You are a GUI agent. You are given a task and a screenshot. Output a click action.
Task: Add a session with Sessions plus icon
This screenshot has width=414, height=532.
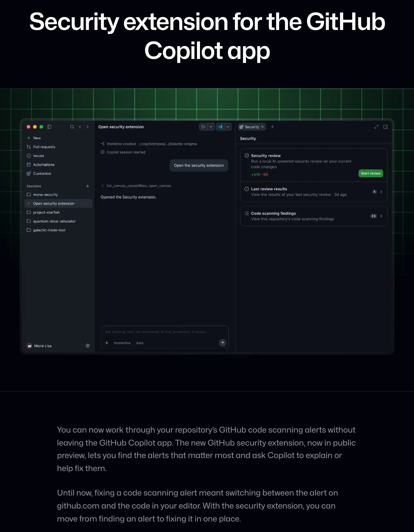(x=87, y=186)
